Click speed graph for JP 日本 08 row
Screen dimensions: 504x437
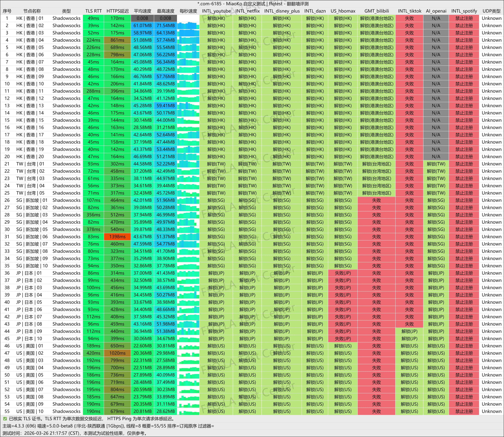click(x=188, y=324)
